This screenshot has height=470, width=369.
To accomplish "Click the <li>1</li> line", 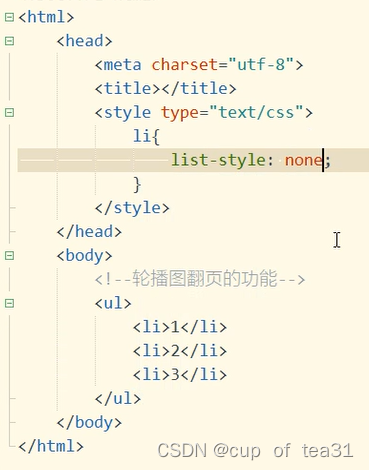I will pyautogui.click(x=180, y=327).
